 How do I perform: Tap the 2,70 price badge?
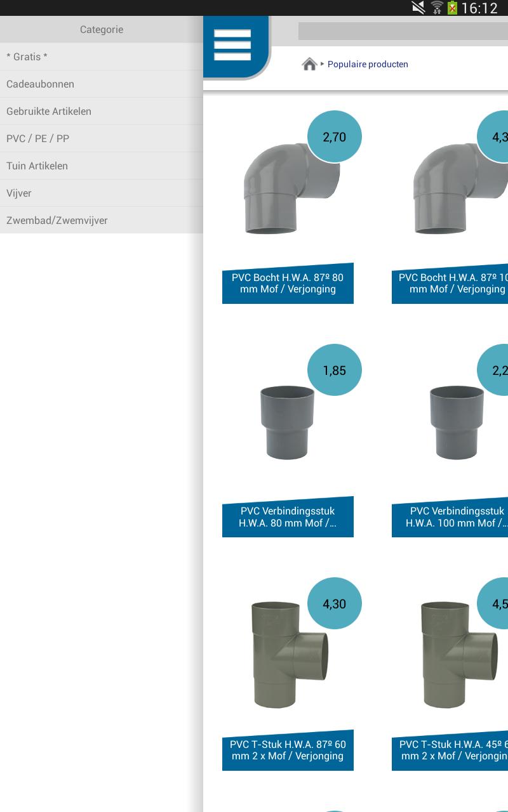(335, 137)
